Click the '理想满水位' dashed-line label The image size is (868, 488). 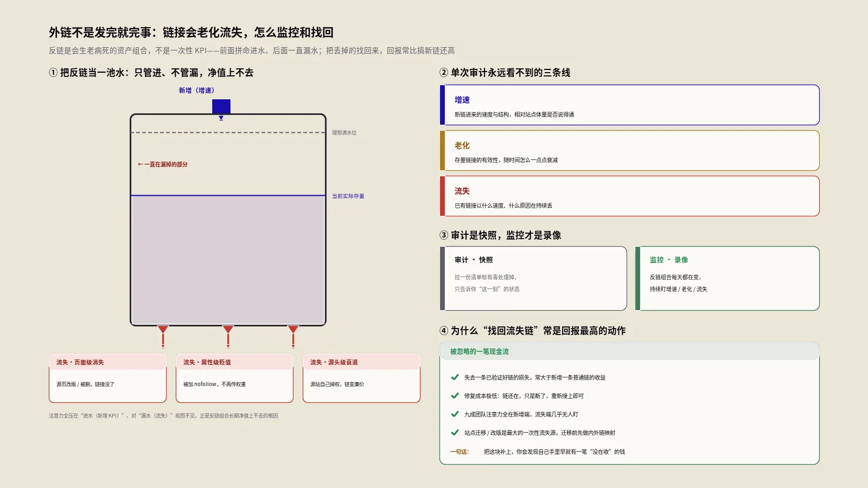344,133
